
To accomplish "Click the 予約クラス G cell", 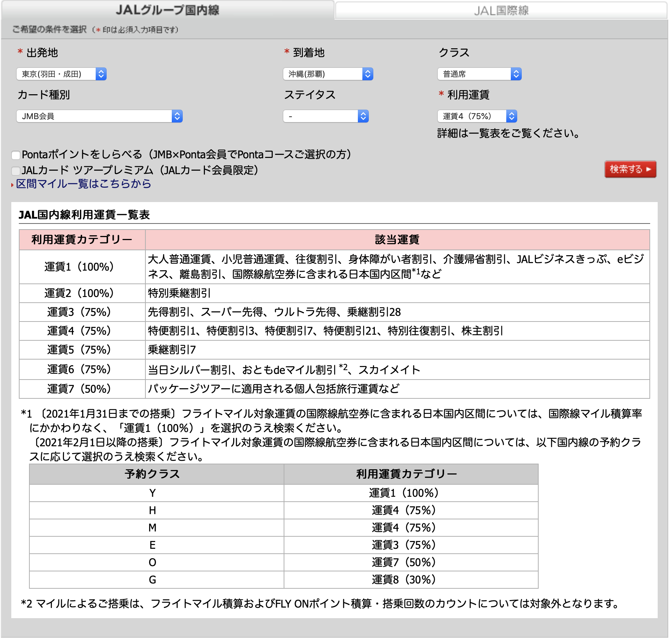I will [x=156, y=580].
